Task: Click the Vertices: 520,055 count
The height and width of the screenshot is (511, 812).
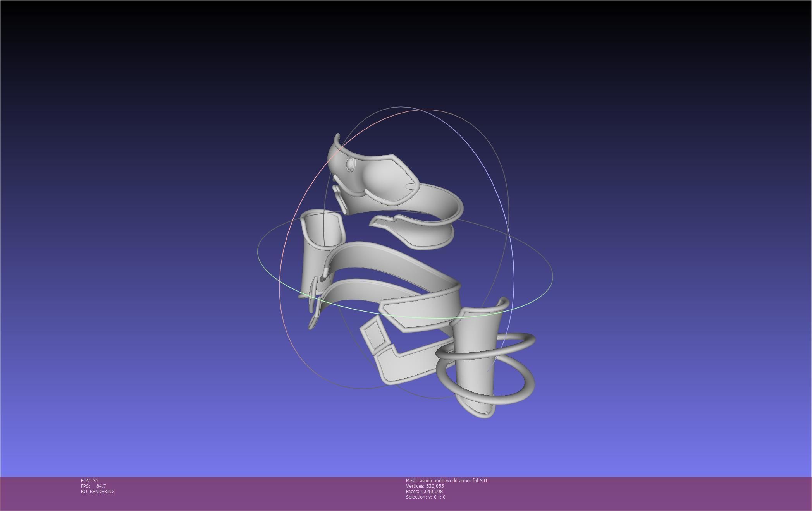Action: [425, 486]
